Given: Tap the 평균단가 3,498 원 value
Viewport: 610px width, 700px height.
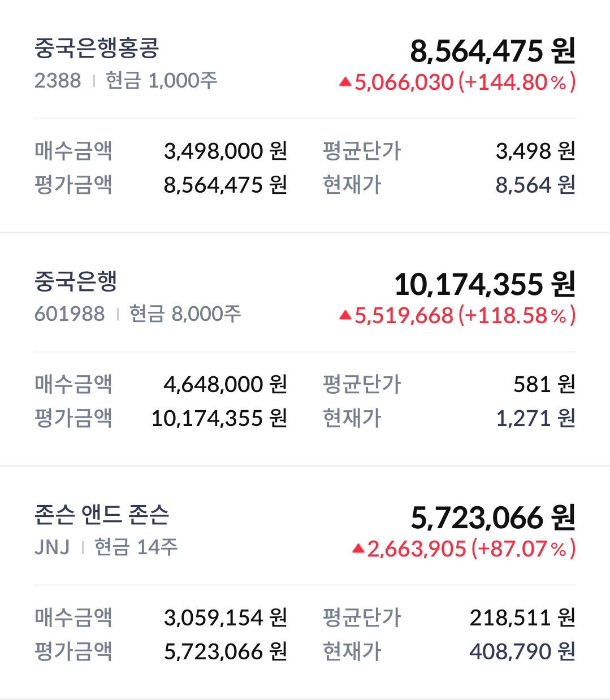Looking at the screenshot, I should [535, 151].
